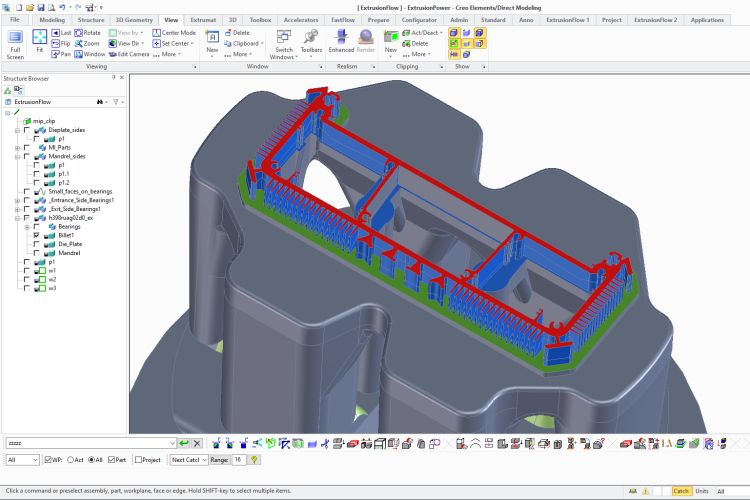The height and width of the screenshot is (500, 750).
Task: Select the Act radio button
Action: coord(70,460)
